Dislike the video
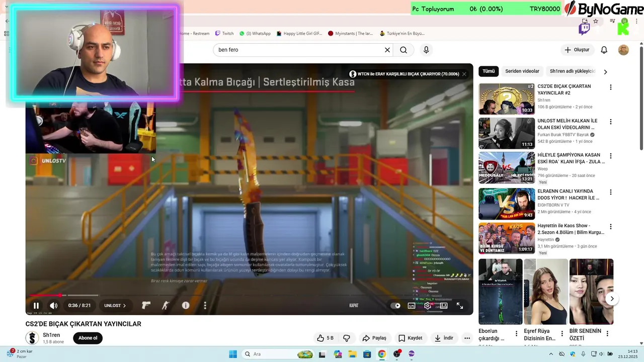The width and height of the screenshot is (644, 362). (x=346, y=338)
